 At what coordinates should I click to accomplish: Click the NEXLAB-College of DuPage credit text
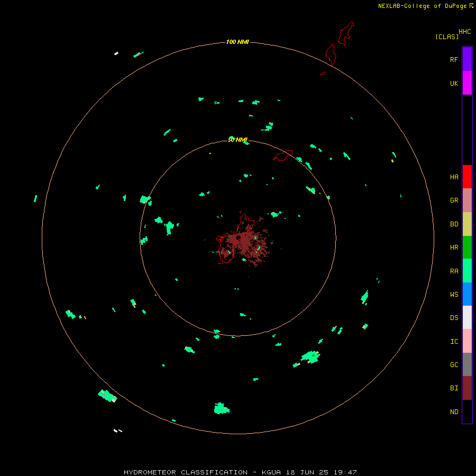[x=422, y=6]
